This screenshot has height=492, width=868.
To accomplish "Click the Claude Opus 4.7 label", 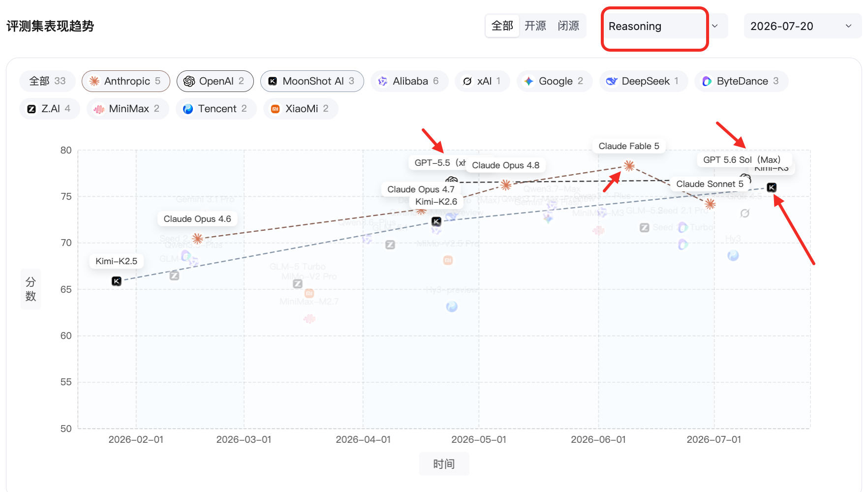I will coord(421,189).
